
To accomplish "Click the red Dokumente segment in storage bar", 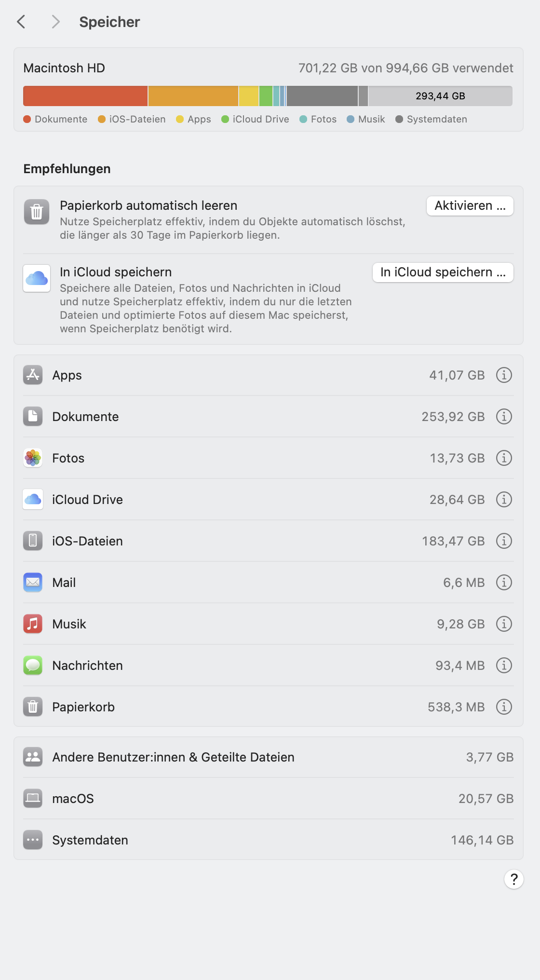I will click(x=85, y=96).
